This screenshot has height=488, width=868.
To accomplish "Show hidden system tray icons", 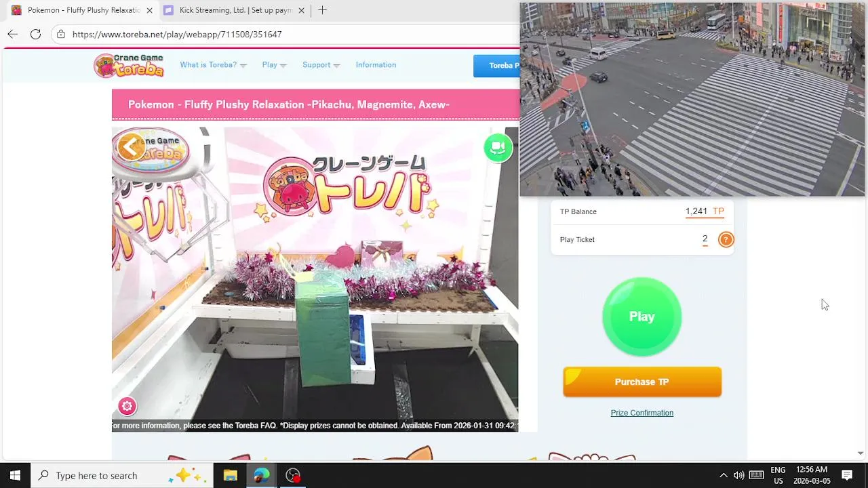I will click(723, 475).
